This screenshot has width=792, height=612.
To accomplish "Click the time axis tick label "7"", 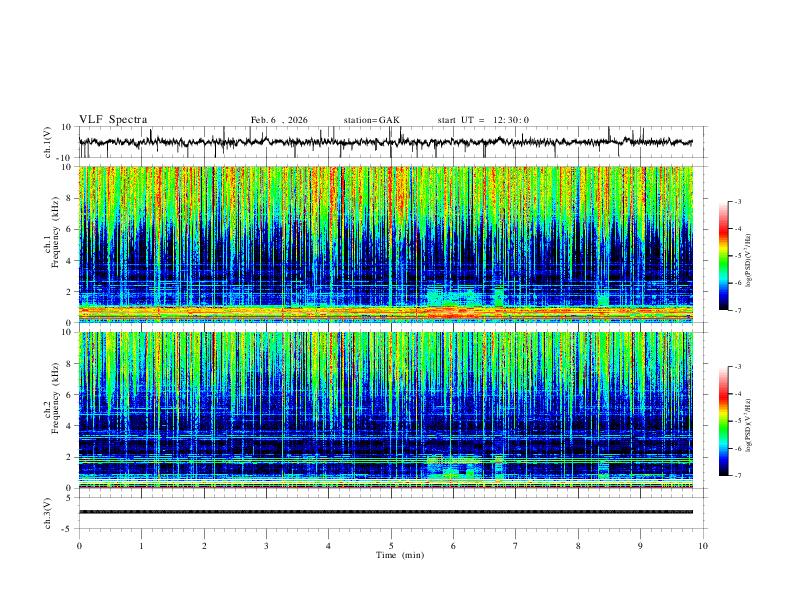I will tap(516, 546).
